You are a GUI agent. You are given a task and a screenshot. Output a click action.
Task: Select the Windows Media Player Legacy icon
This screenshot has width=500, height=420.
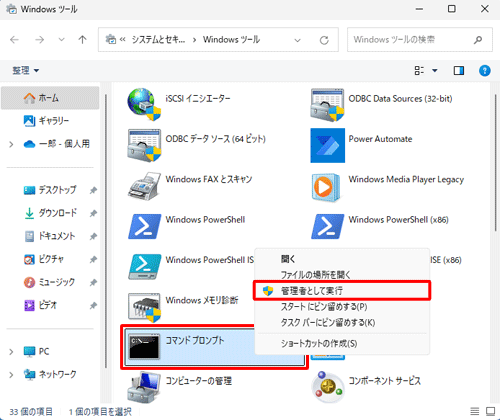click(x=326, y=187)
